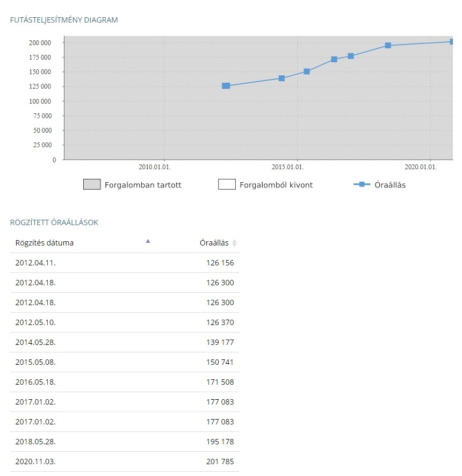
Task: Select the reading value 139 177
Action: click(220, 342)
